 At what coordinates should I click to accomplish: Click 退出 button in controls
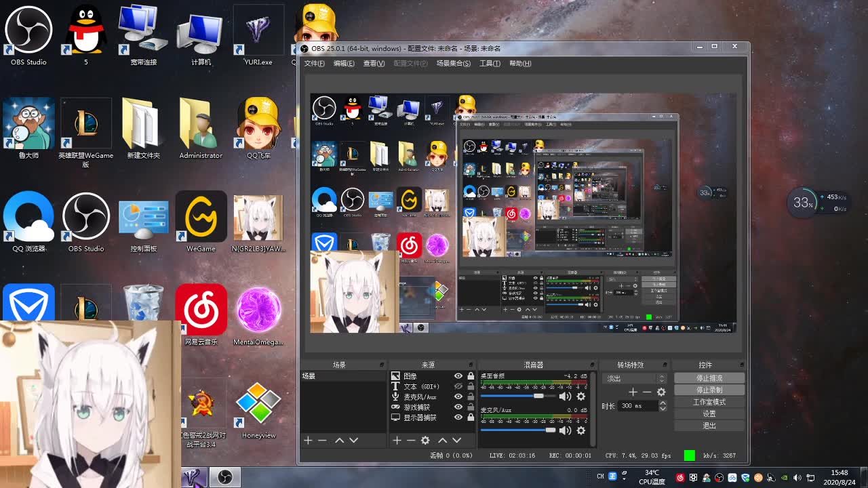coord(709,426)
